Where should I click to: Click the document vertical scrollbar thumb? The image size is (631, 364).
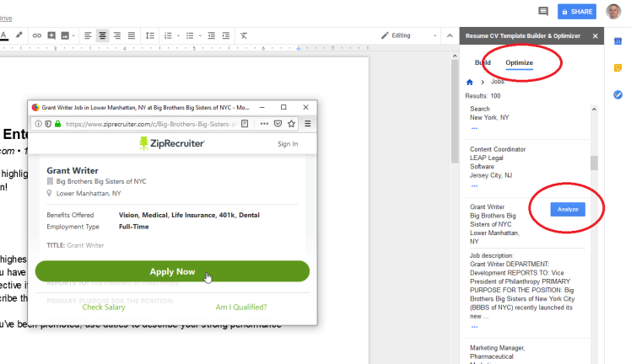point(455,111)
